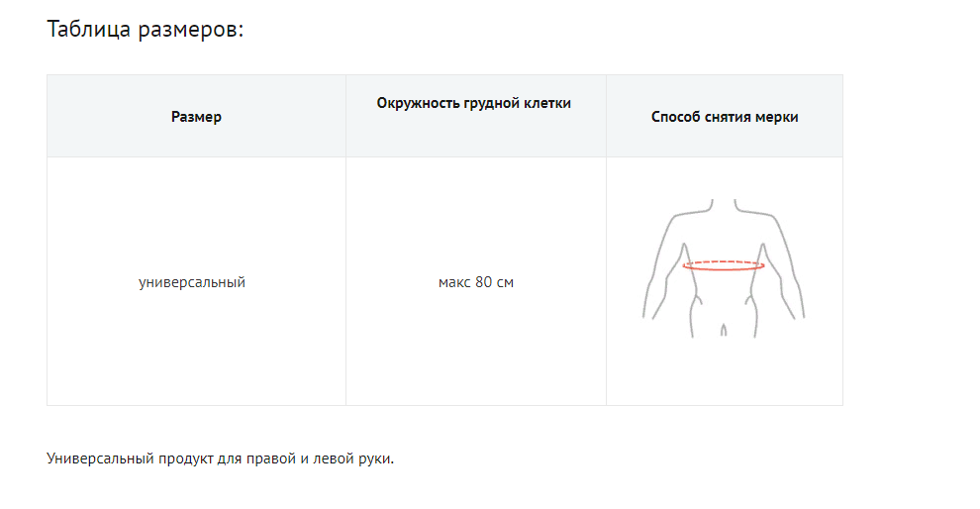Click the hips of the body figure

[724, 319]
